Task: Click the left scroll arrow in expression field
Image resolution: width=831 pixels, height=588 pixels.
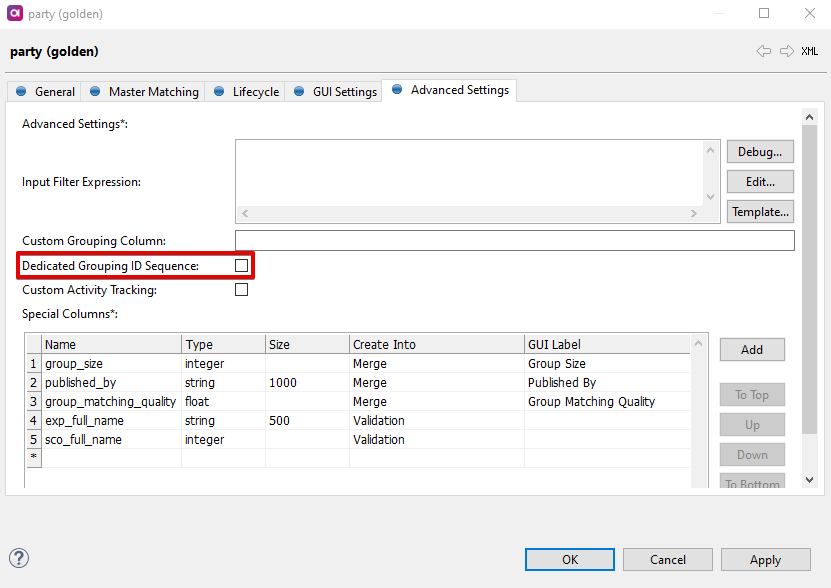Action: [x=244, y=212]
